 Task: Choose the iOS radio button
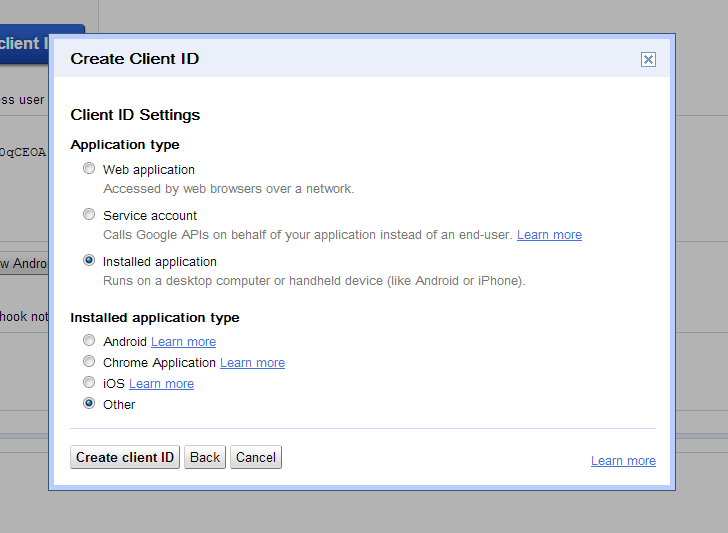pyautogui.click(x=89, y=383)
